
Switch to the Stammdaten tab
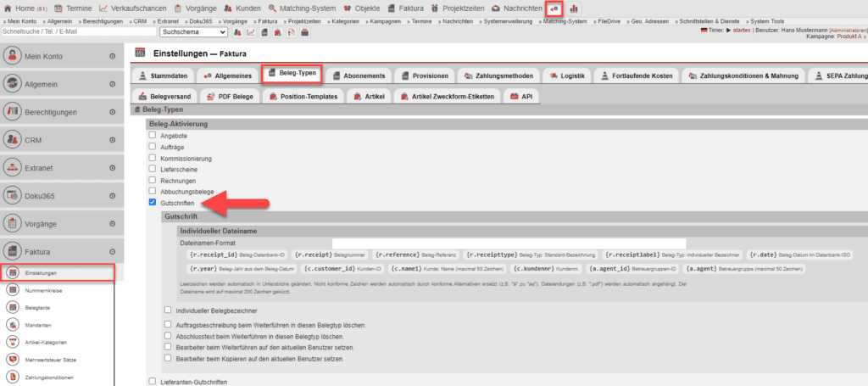pyautogui.click(x=164, y=76)
